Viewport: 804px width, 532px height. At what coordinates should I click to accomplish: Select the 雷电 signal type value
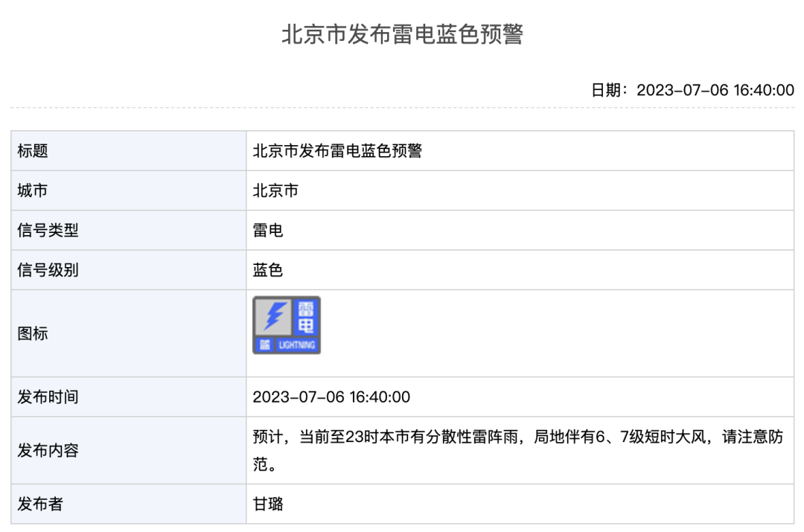(268, 231)
